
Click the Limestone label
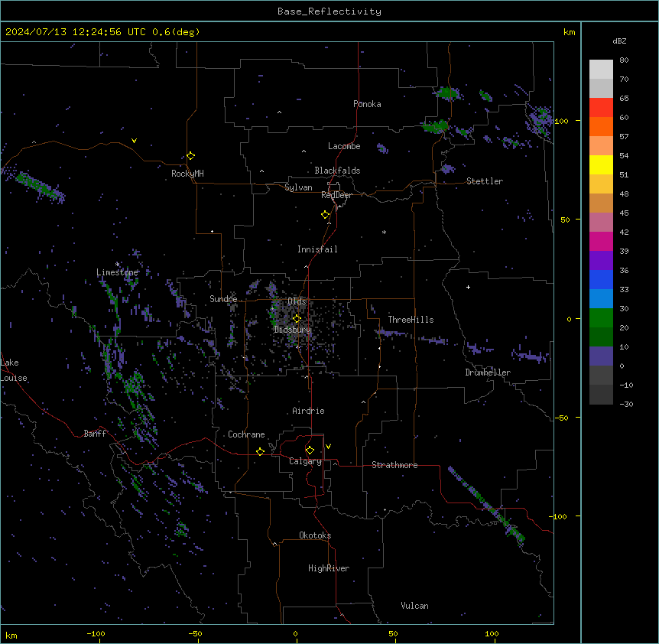117,272
